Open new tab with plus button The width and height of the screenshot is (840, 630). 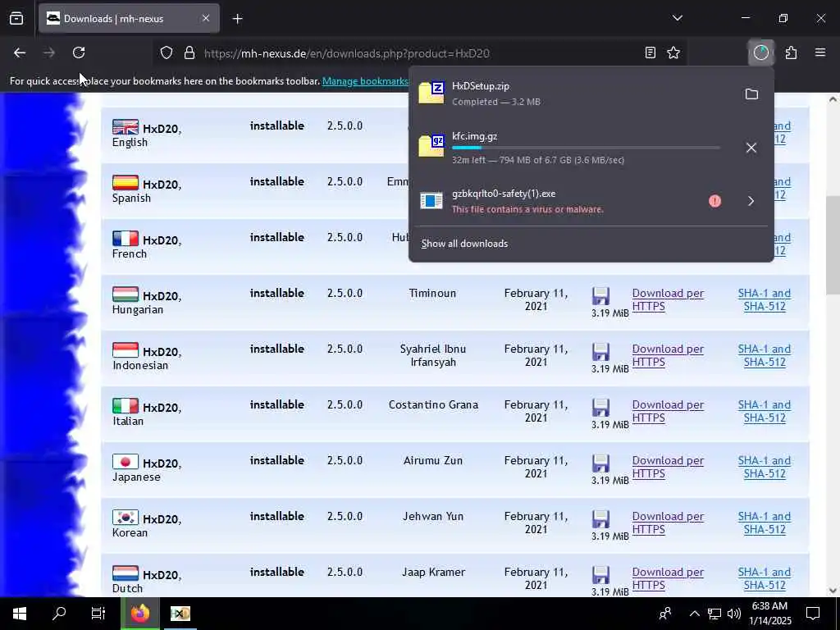point(237,19)
